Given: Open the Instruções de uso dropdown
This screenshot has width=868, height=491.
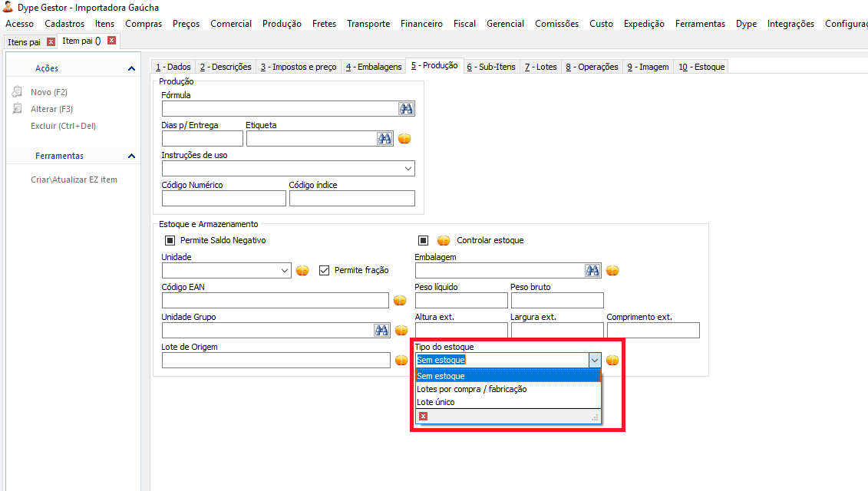Looking at the screenshot, I should [x=408, y=168].
